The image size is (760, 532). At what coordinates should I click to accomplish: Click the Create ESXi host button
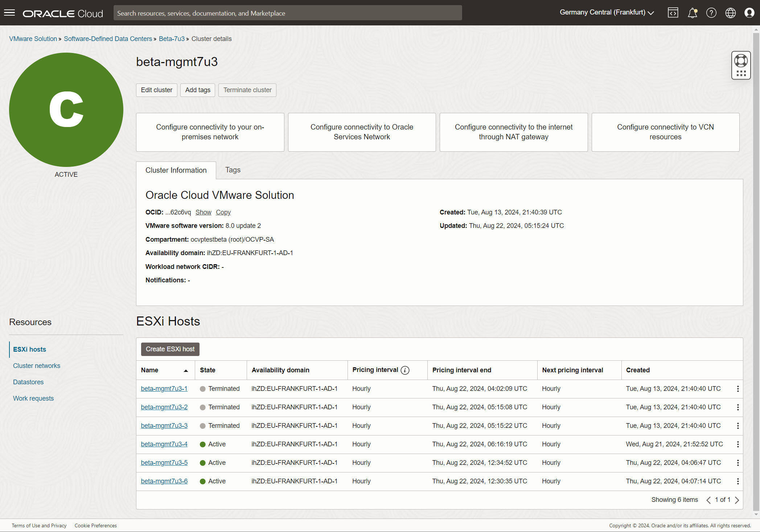170,349
